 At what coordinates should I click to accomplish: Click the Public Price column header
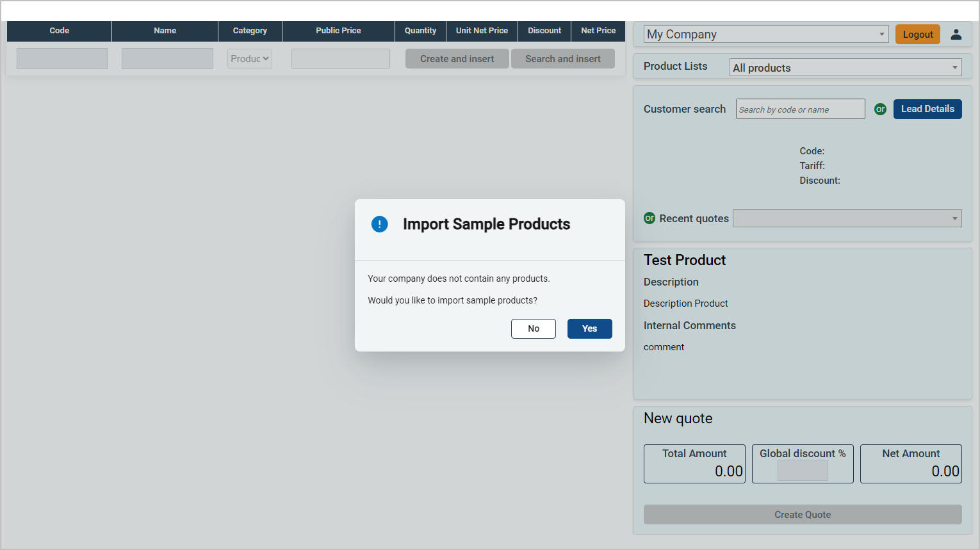tap(338, 31)
